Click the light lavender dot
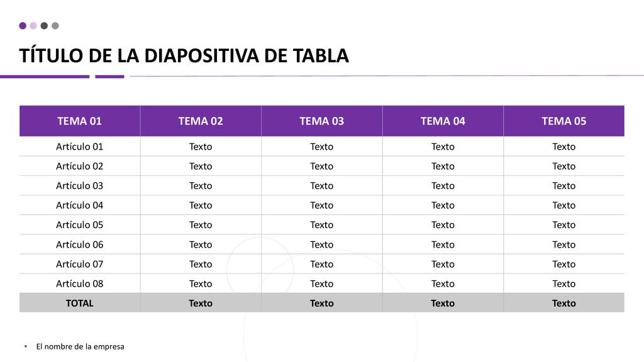The image size is (644, 362). point(33,26)
